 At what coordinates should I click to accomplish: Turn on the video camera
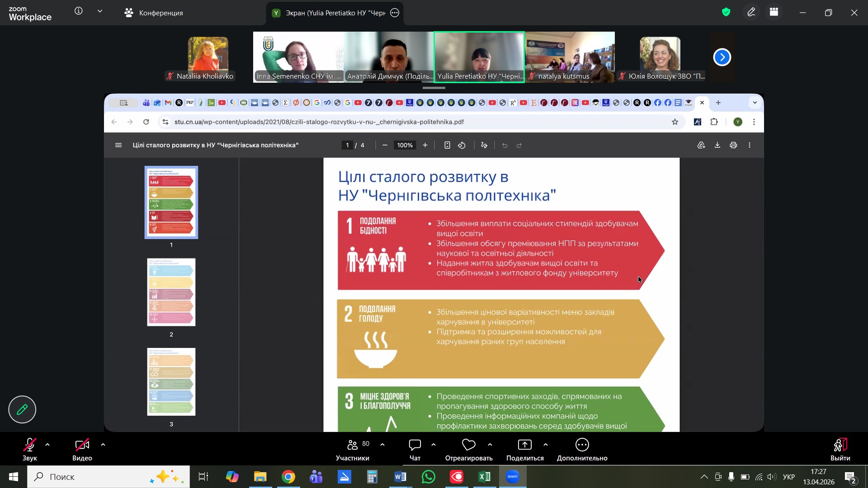82,446
